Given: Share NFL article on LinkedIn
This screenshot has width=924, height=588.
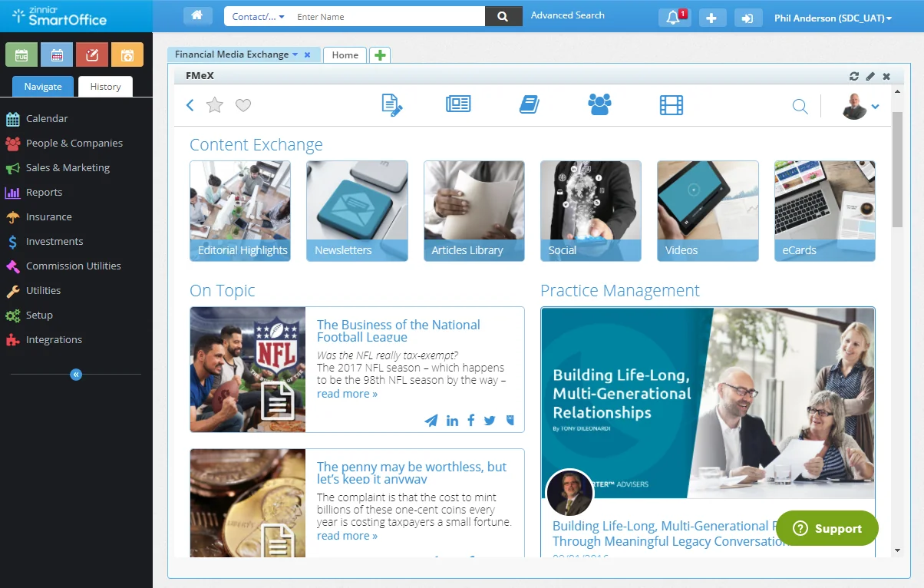Looking at the screenshot, I should tap(452, 421).
